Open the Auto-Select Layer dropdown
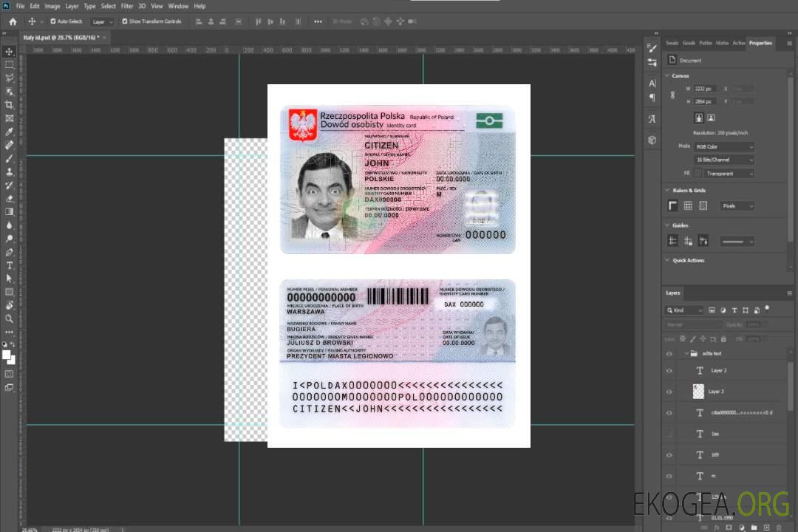The image size is (798, 532). pyautogui.click(x=102, y=21)
